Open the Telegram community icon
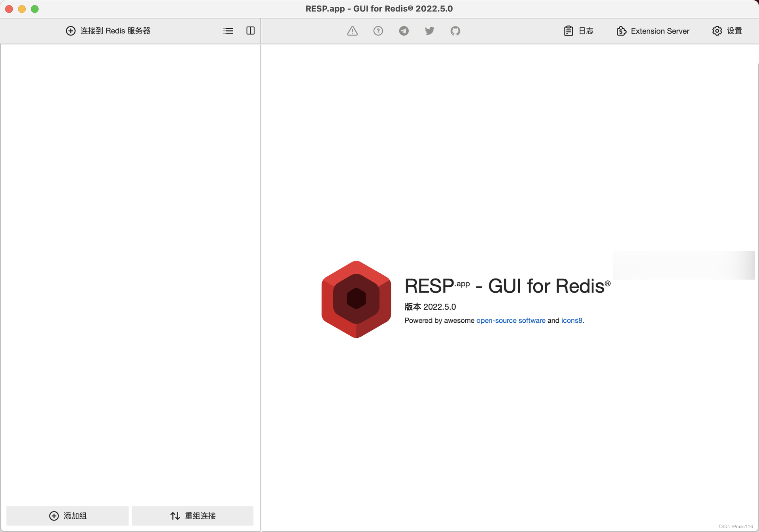This screenshot has width=759, height=532. pyautogui.click(x=404, y=31)
